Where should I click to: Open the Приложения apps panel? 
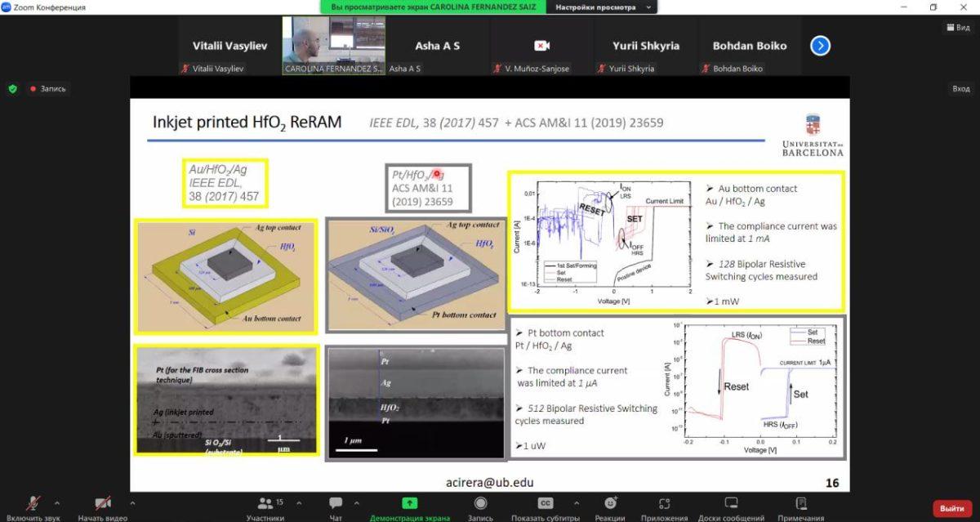coord(665,505)
